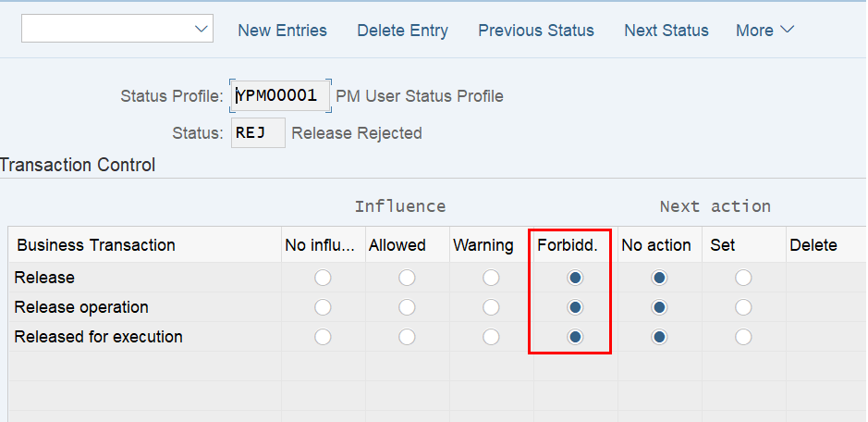The image size is (868, 422).
Task: Select Warning for Released for execution row
Action: click(491, 337)
